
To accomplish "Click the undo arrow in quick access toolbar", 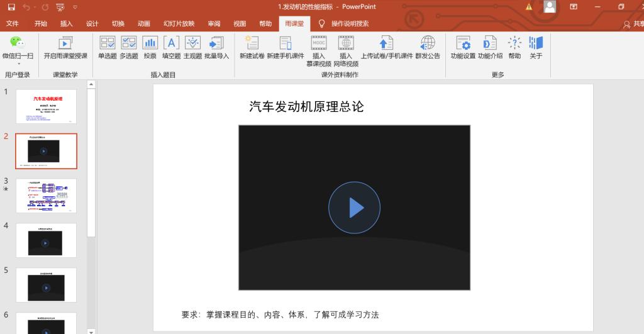I will click(26, 7).
